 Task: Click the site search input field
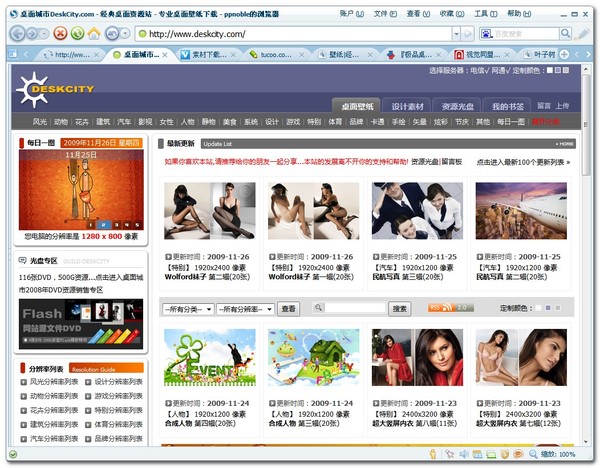355,307
